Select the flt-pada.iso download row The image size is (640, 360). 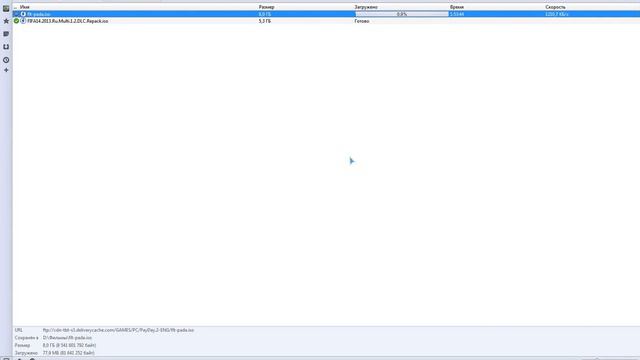click(x=326, y=14)
